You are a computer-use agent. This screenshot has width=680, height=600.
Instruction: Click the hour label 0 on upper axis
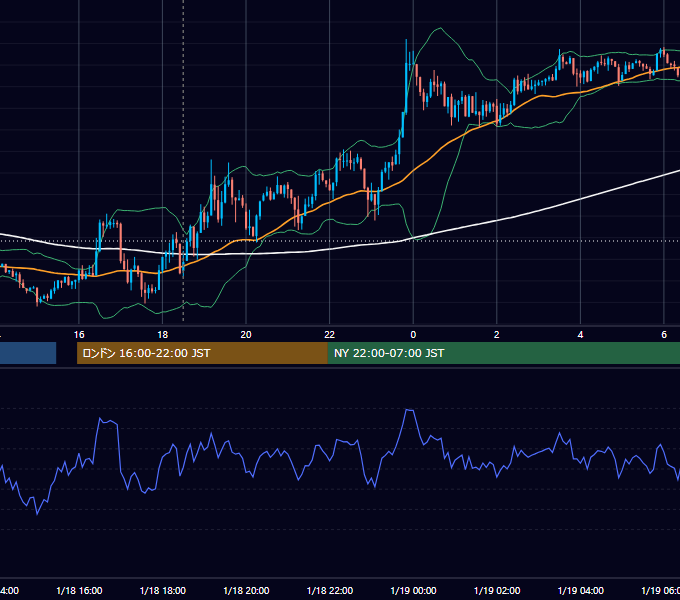click(413, 335)
